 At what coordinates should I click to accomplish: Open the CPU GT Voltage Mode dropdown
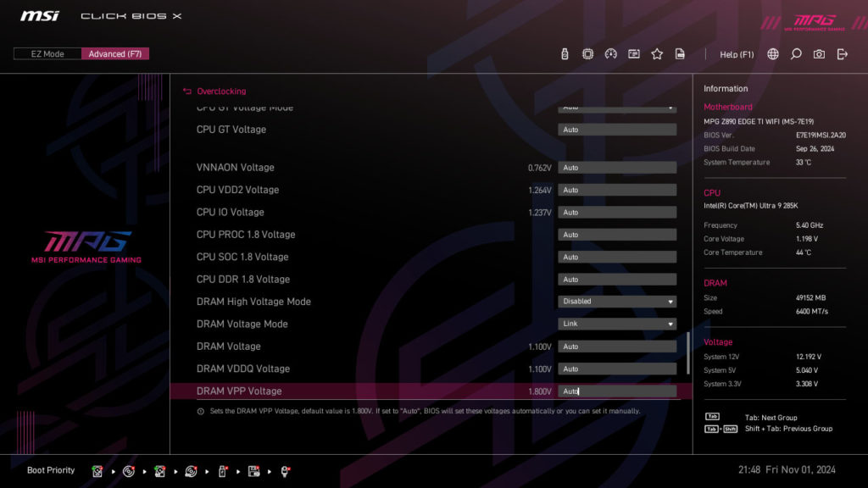tap(616, 108)
